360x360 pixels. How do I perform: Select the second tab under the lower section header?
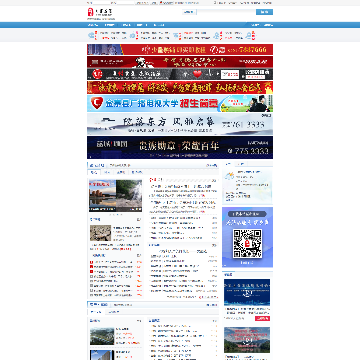(114, 312)
